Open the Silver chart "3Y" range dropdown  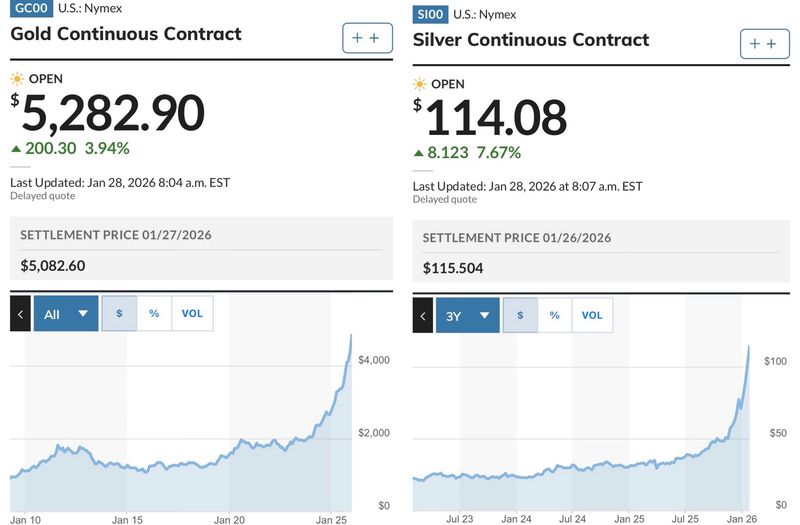coord(467,316)
